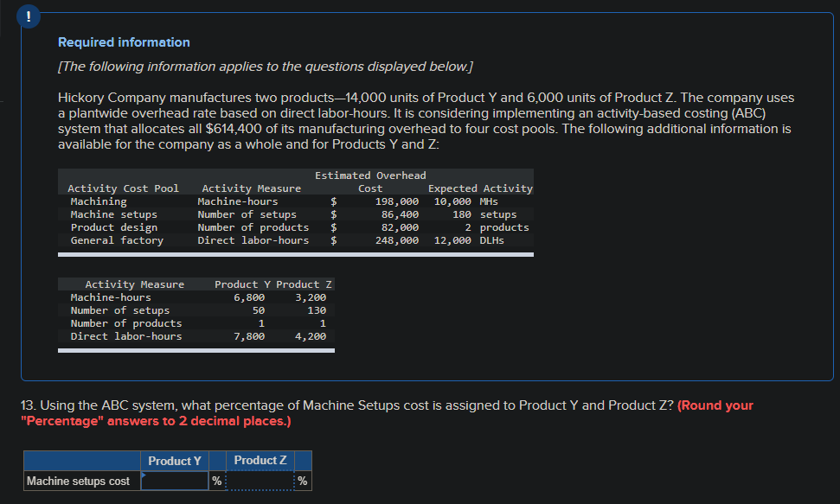This screenshot has height=504, width=840.
Task: Click the 3,200 machine-hours value for Product Z
Action: 311,297
